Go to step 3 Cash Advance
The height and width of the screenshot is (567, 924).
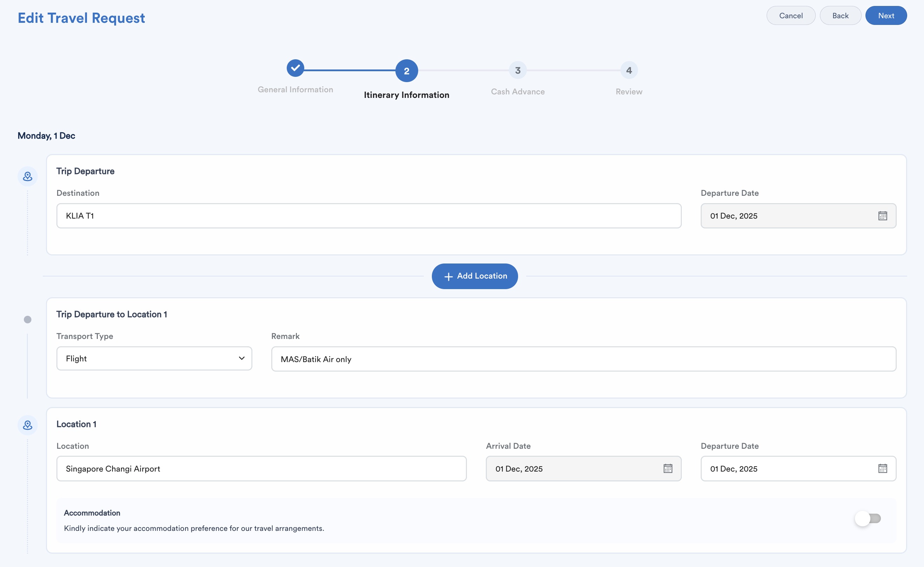pos(517,71)
